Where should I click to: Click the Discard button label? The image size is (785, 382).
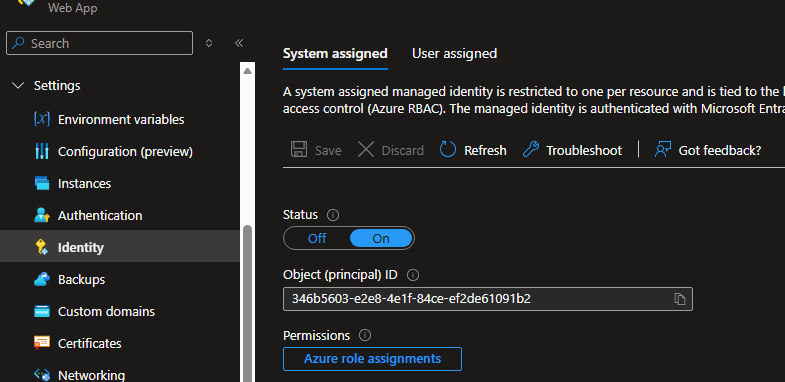[x=403, y=150]
